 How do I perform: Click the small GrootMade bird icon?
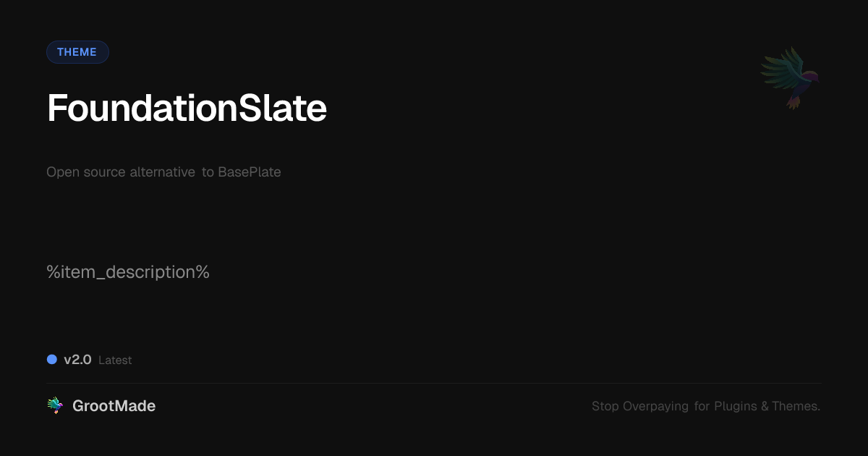click(x=55, y=405)
